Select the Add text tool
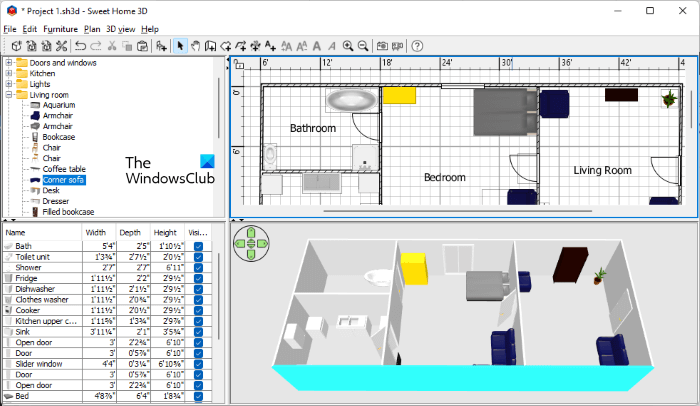700x406 pixels. coord(271,46)
